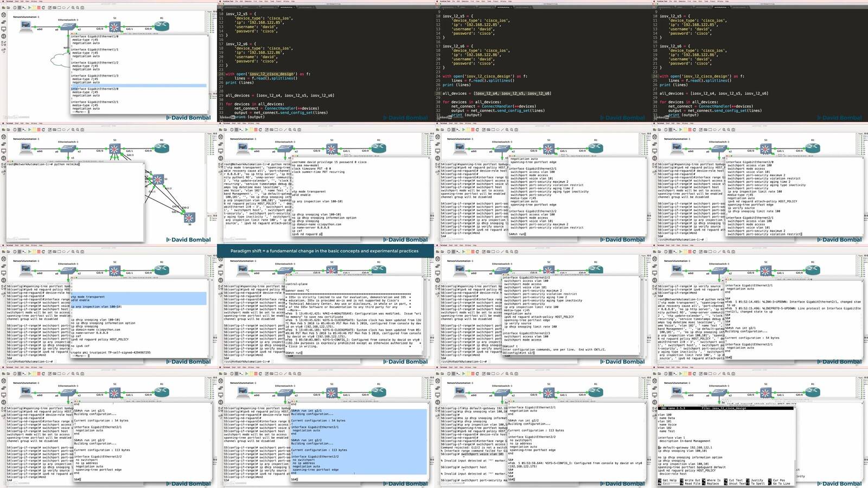Stop all nodes in the GNU nano frame
Image resolution: width=868 pixels, height=488 pixels.
[690, 374]
